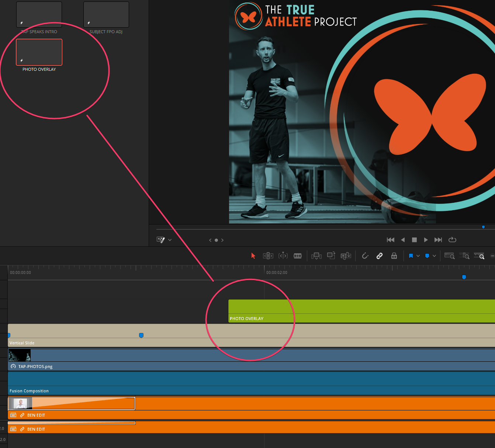
Task: Click the second marker on Vertical Slide
Action: 141,335
